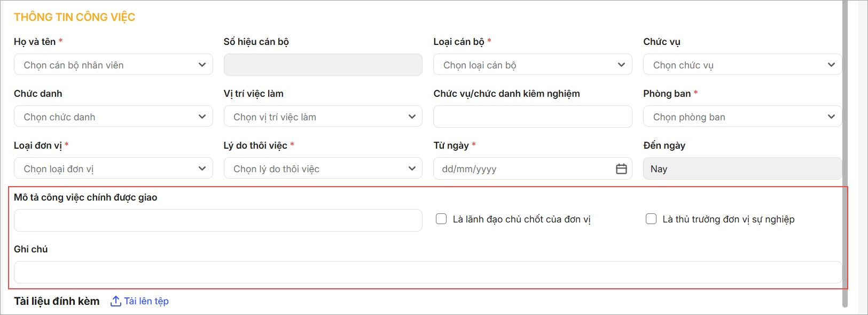Click the vertical scrollbar on the right
The height and width of the screenshot is (315, 868).
point(845,154)
